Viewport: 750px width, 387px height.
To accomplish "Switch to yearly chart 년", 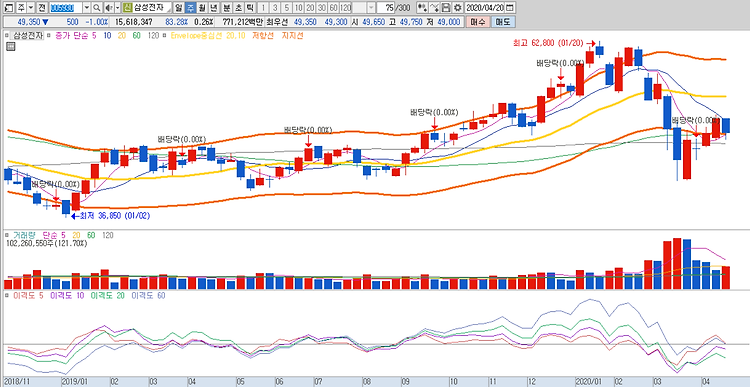I will pyautogui.click(x=214, y=8).
